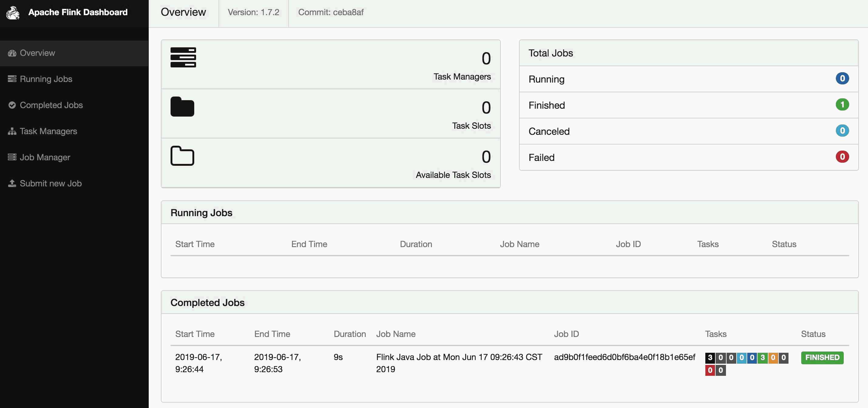Image resolution: width=868 pixels, height=408 pixels.
Task: Go to Running Jobs in sidebar
Action: [x=74, y=79]
